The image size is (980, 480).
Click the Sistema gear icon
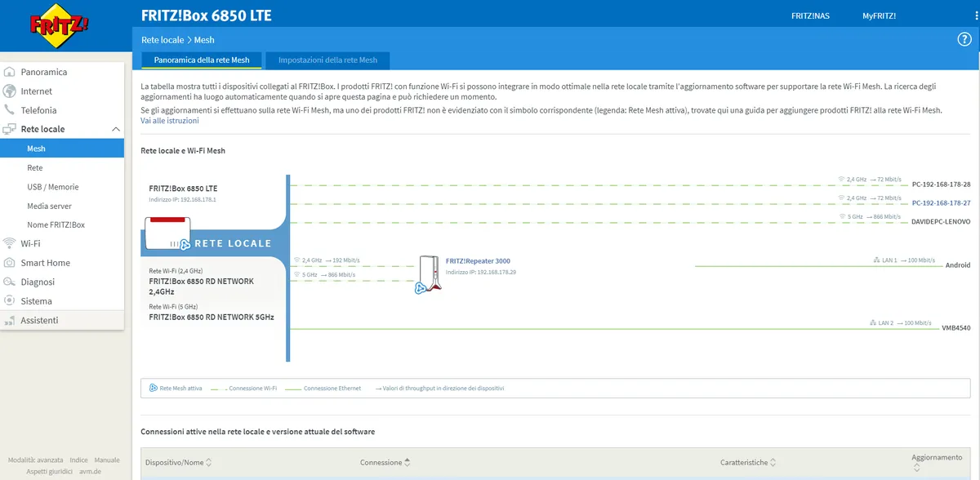pyautogui.click(x=10, y=301)
